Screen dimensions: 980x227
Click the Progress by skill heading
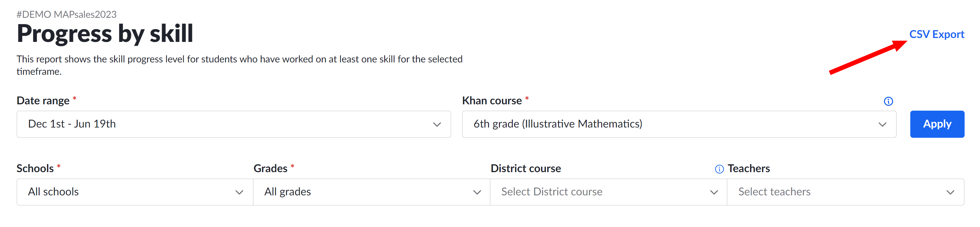tap(105, 33)
